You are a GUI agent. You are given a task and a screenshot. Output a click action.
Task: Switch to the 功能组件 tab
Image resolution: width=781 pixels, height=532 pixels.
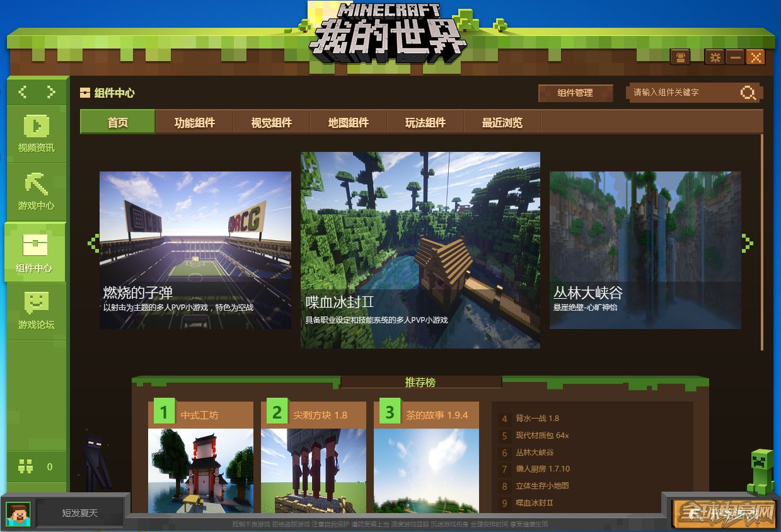[195, 122]
